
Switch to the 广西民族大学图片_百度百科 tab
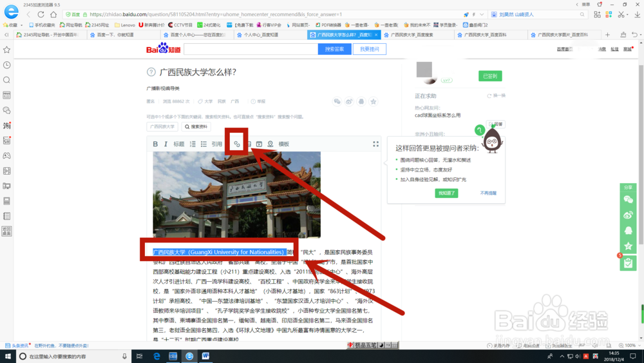pyautogui.click(x=564, y=35)
